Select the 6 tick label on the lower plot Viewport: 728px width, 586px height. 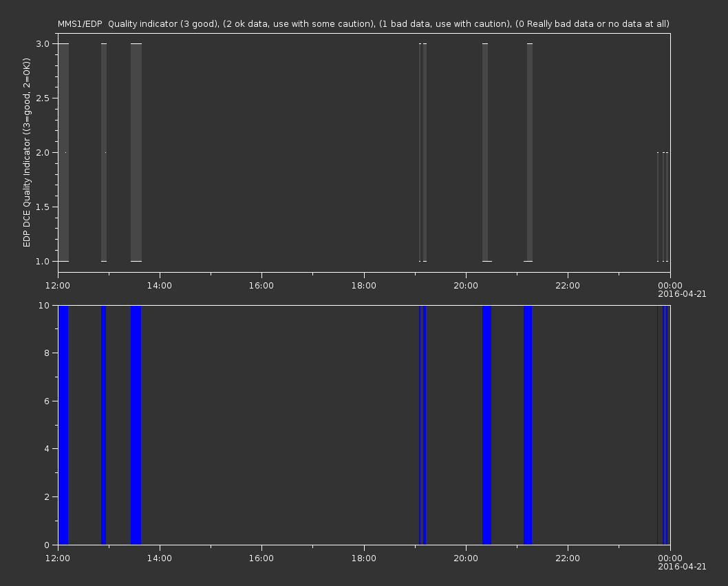click(x=47, y=401)
